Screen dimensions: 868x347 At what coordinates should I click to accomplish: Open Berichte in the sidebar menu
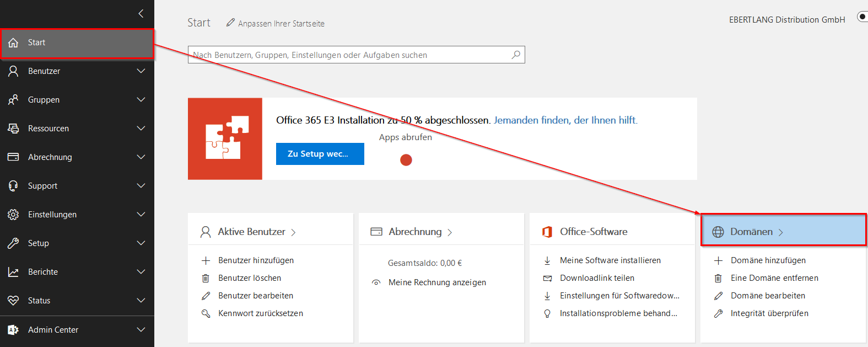click(x=43, y=272)
